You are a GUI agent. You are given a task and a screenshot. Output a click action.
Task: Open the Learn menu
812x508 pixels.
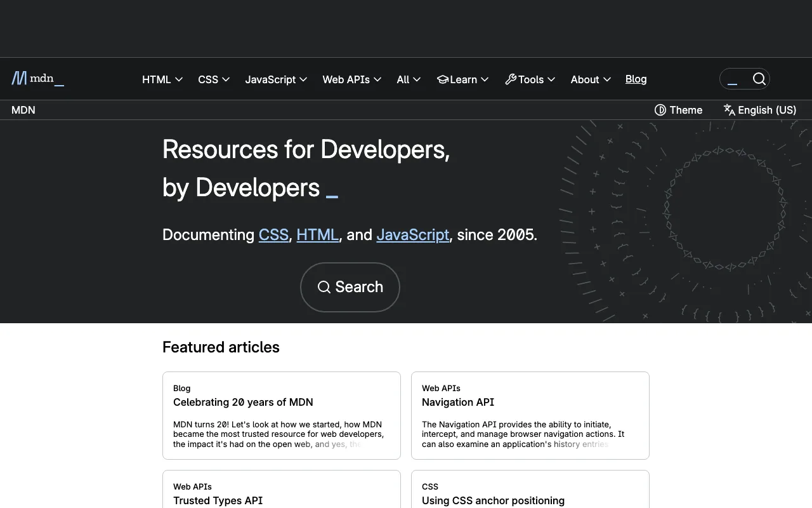click(463, 79)
